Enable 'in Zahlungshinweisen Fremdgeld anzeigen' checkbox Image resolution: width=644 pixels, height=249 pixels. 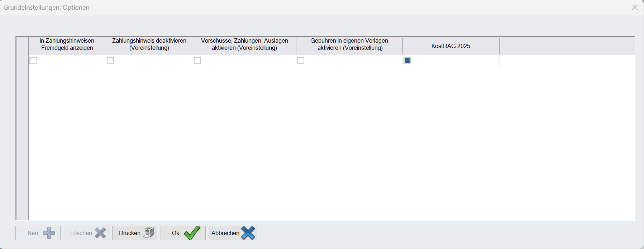tap(33, 61)
